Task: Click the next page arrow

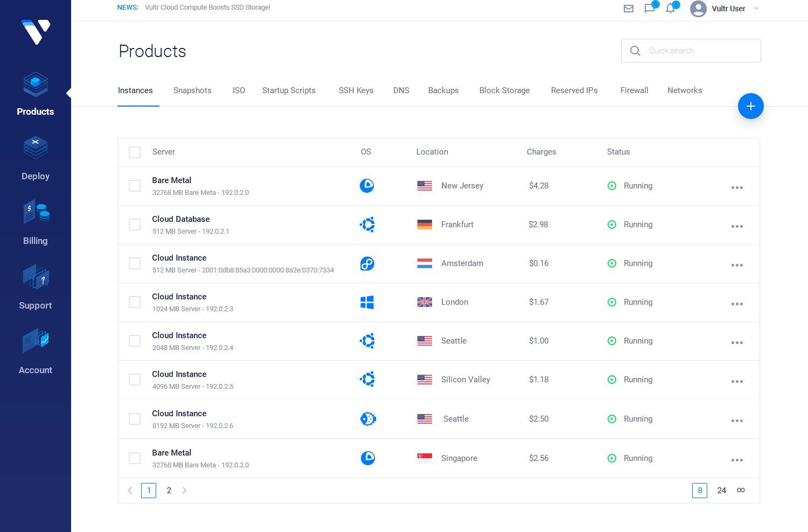Action: 184,491
